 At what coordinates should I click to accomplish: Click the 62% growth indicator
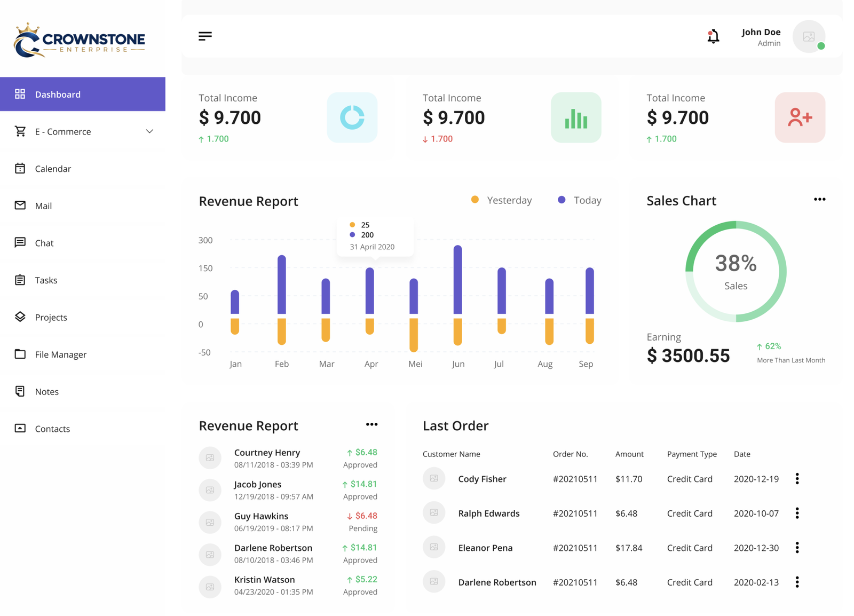[x=769, y=346]
